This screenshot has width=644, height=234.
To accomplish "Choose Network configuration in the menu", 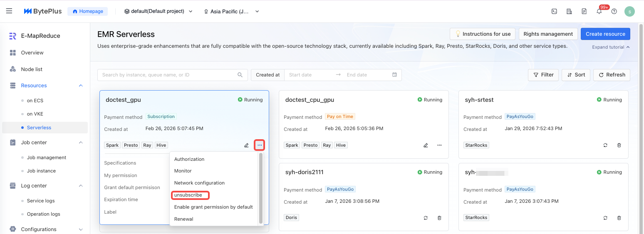I will 199,183.
